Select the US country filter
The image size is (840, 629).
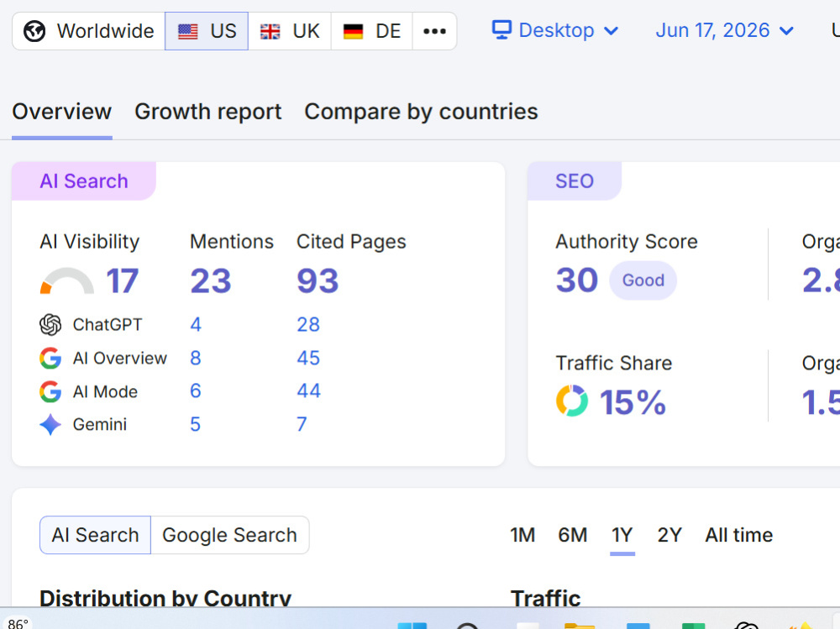pos(207,31)
